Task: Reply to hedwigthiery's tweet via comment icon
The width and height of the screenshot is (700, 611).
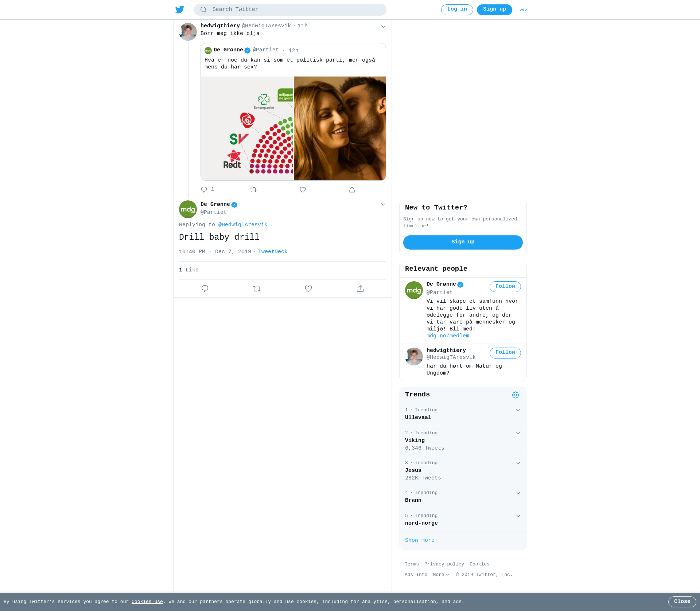Action: click(x=204, y=189)
